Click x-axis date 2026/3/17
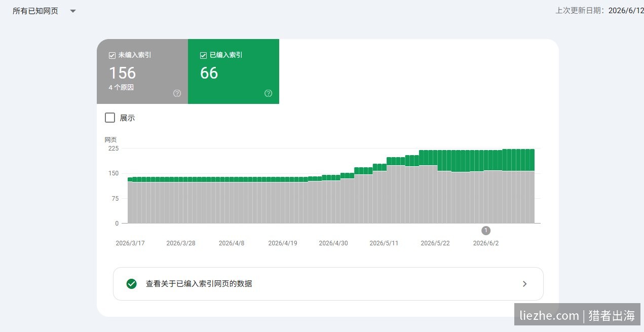Viewport: 644px width, 332px height. (x=130, y=243)
